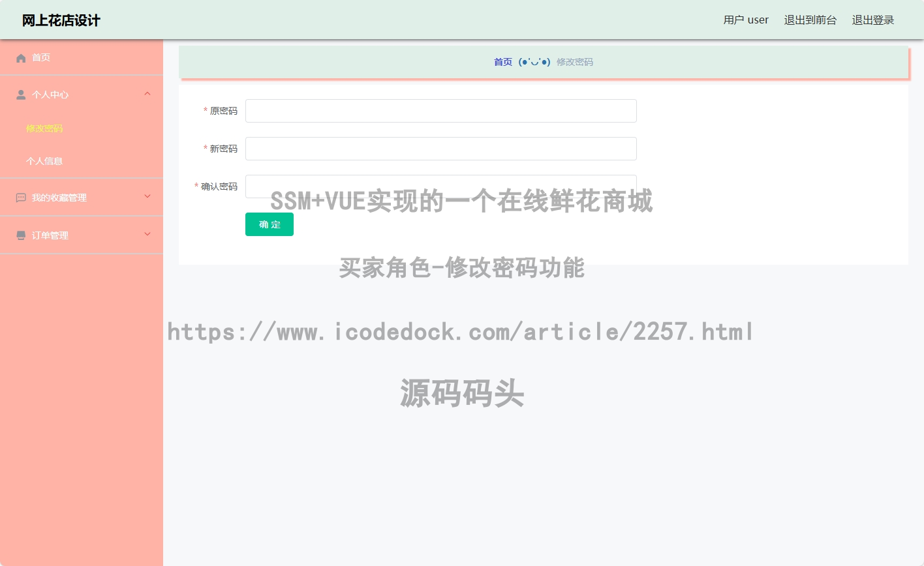Viewport: 924px width, 566px height.
Task: Click 退出登录 in the header
Action: (873, 20)
